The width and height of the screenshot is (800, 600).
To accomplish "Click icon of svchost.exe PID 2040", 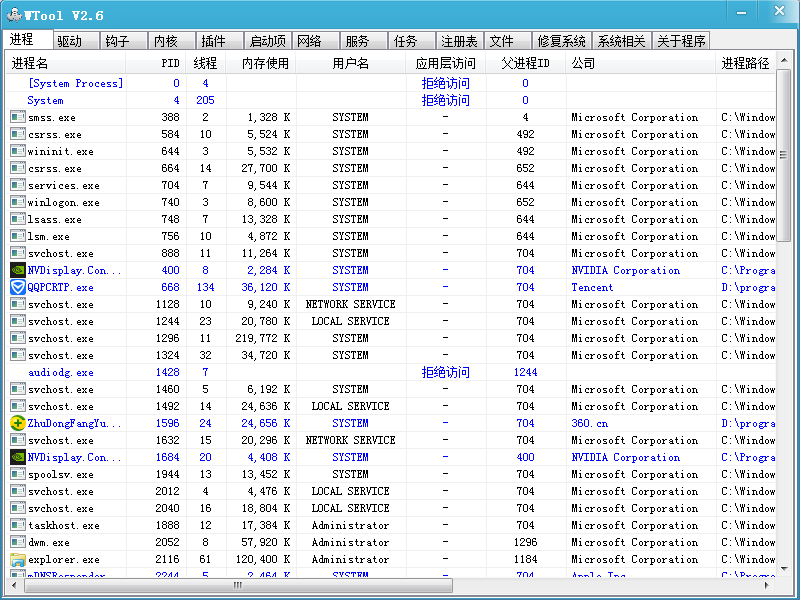I will 18,509.
